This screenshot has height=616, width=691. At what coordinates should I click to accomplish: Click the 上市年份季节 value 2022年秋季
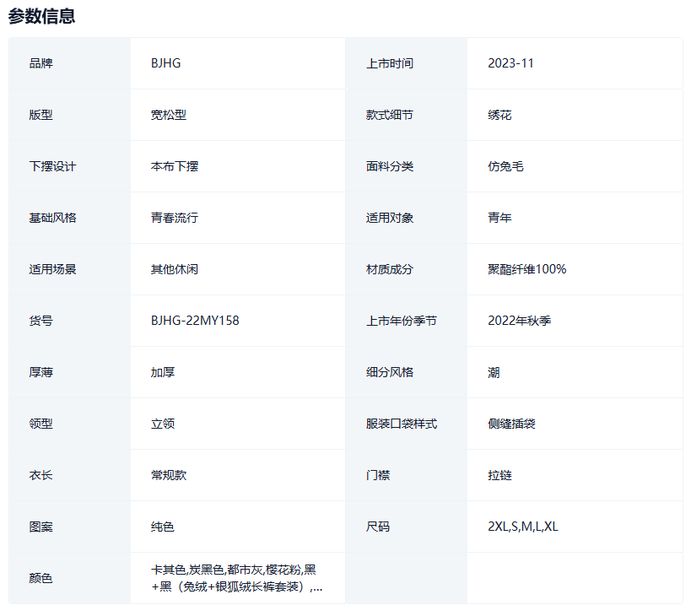(x=519, y=321)
